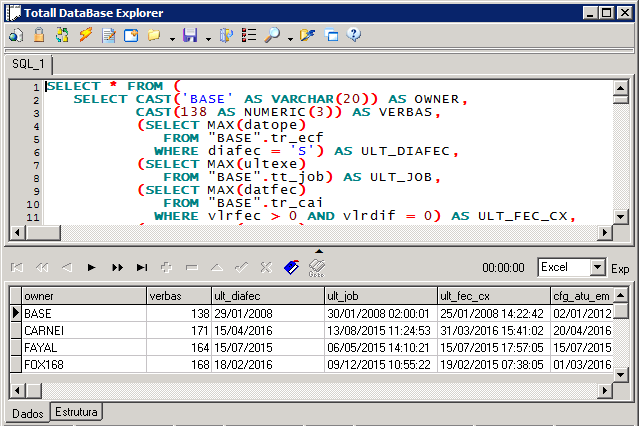The height and width of the screenshot is (426, 639).
Task: Click data grid horizontal scroll right arrow
Action: pyautogui.click(x=605, y=391)
